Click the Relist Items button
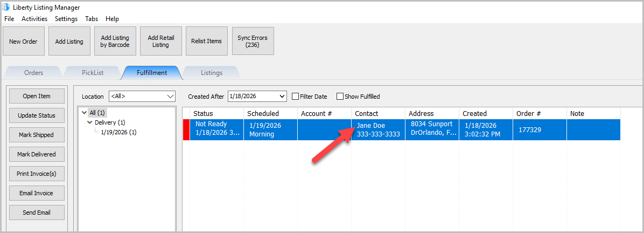This screenshot has height=233, width=644. point(206,41)
